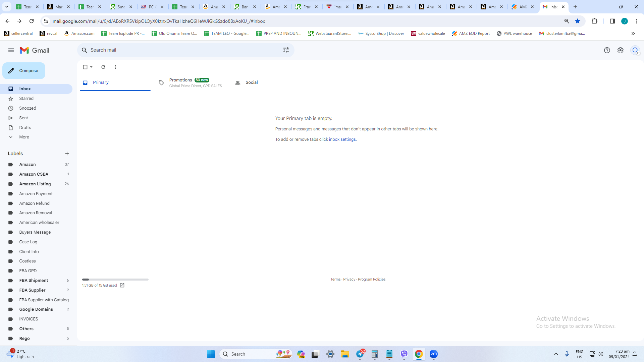Show all bookmarks overflow chevron
Screen dimensions: 644x362
click(x=633, y=34)
